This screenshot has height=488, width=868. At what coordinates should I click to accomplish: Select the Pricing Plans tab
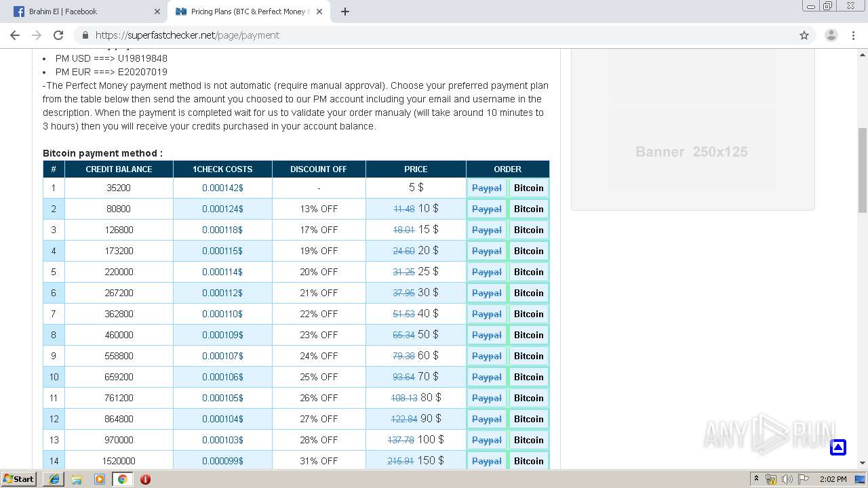(x=248, y=12)
